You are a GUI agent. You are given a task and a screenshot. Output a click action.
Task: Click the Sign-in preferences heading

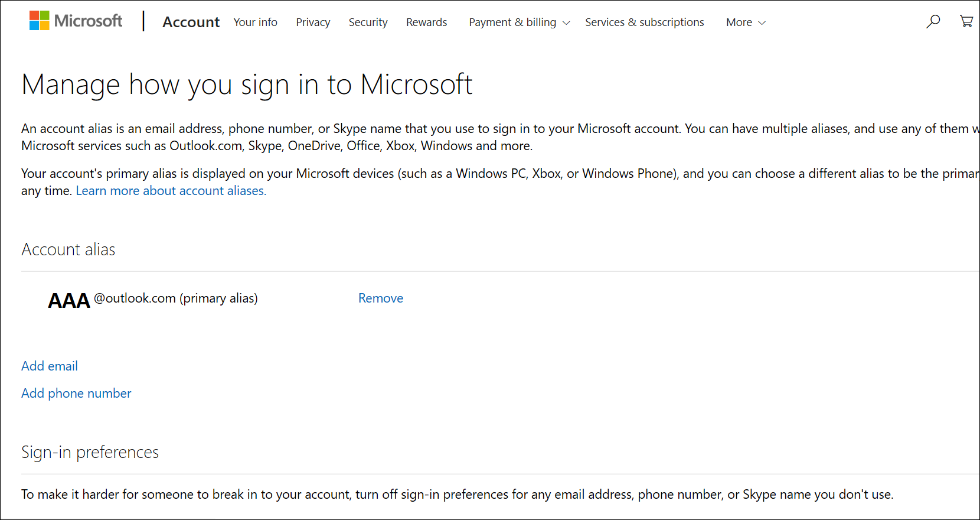[90, 452]
